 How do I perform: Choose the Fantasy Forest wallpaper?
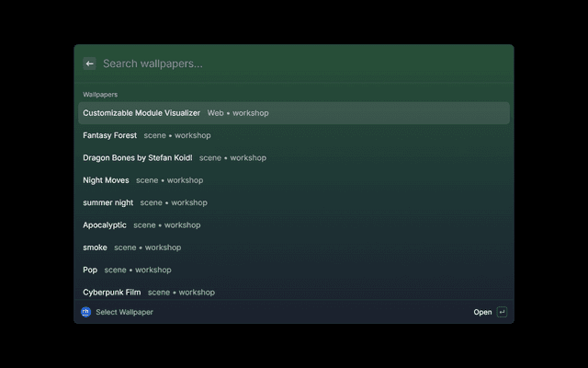(294, 135)
